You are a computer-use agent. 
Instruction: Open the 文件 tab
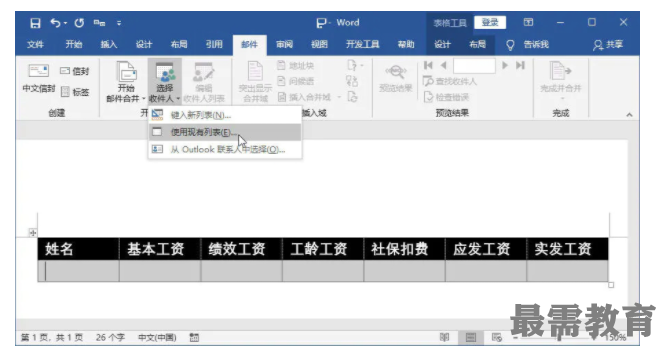35,44
